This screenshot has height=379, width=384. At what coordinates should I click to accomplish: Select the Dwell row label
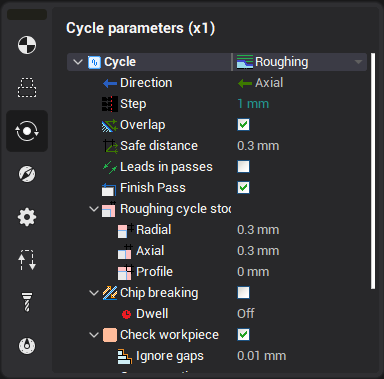coord(152,314)
